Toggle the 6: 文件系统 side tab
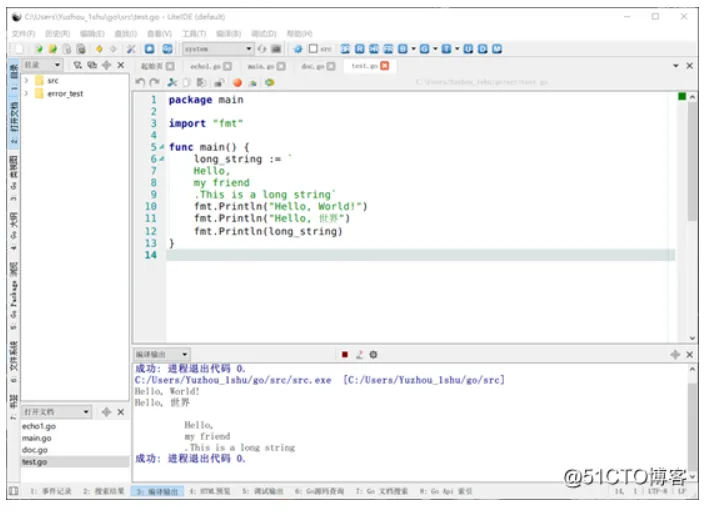The width and height of the screenshot is (706, 522). [14, 362]
